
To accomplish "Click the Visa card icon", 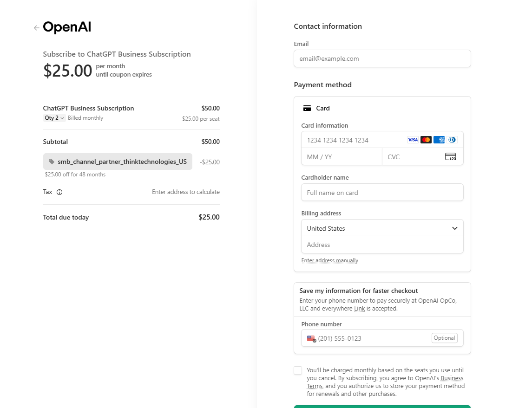I will coord(413,140).
